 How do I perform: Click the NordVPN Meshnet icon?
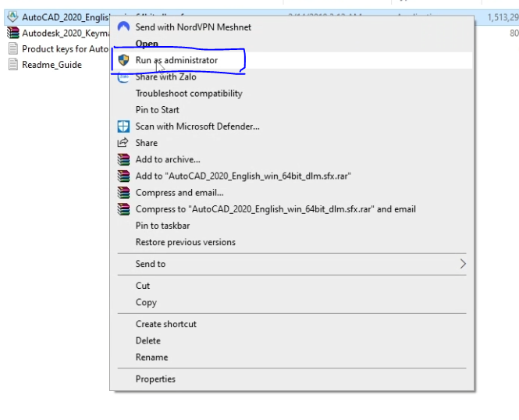point(123,27)
